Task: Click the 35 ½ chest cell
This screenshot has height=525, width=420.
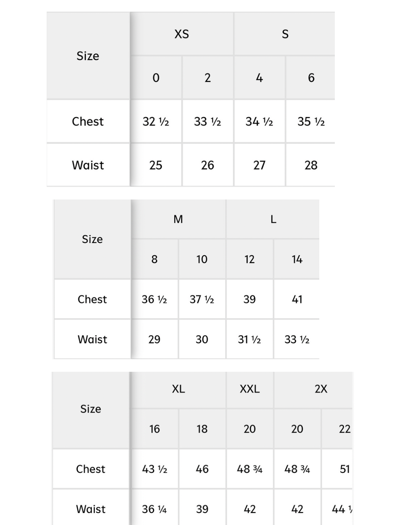Action: tap(311, 122)
